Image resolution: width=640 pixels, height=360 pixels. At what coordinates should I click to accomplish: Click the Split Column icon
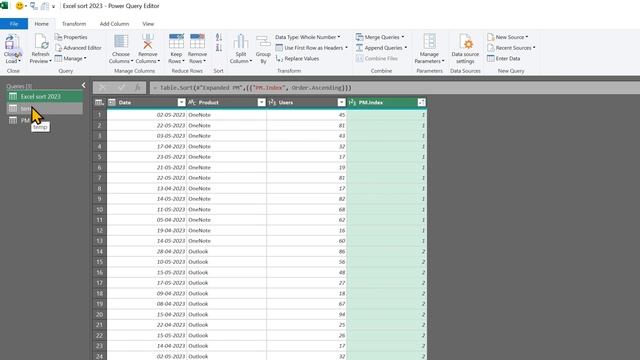[x=241, y=42]
